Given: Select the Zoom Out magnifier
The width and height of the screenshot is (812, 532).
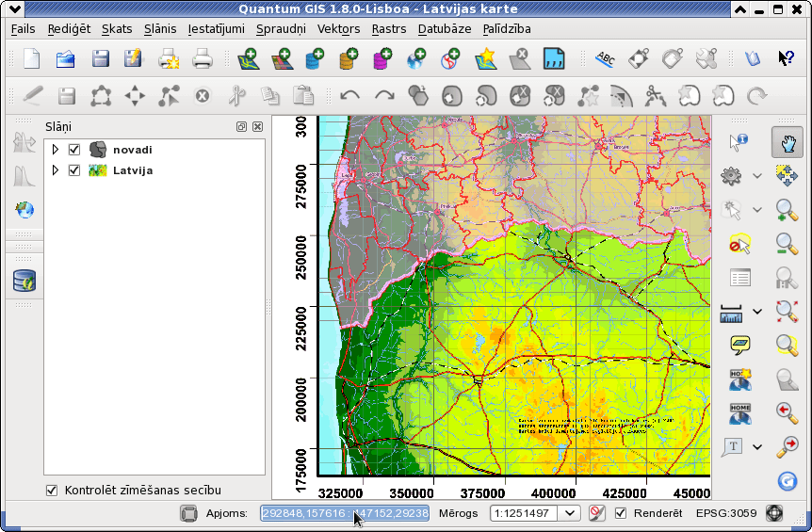Looking at the screenshot, I should pos(787,244).
